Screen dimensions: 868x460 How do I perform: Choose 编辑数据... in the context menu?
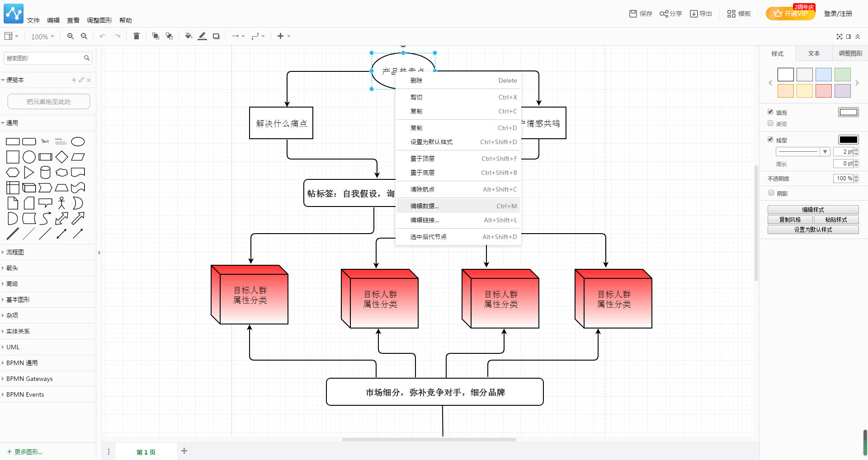point(458,206)
